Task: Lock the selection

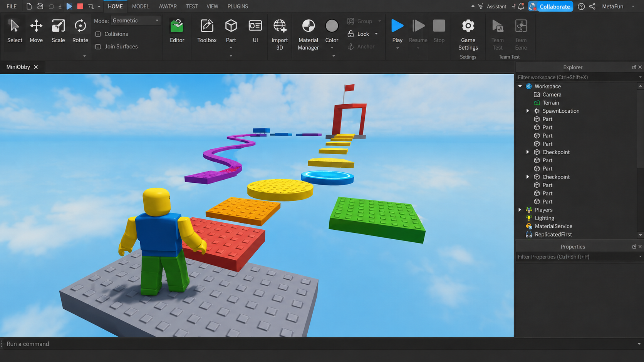Action: pyautogui.click(x=359, y=34)
